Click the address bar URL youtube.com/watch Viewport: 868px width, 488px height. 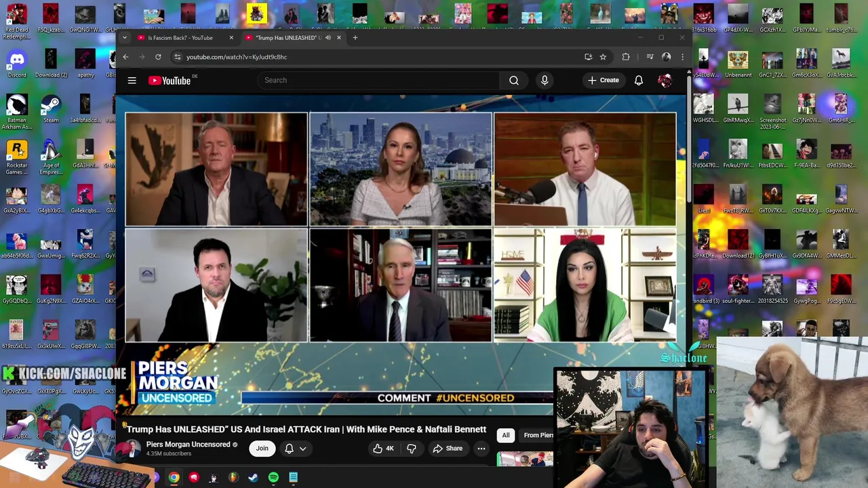pos(237,57)
